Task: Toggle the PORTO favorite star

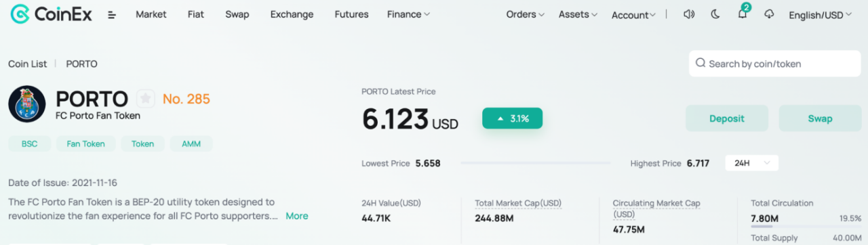Action: click(x=146, y=99)
